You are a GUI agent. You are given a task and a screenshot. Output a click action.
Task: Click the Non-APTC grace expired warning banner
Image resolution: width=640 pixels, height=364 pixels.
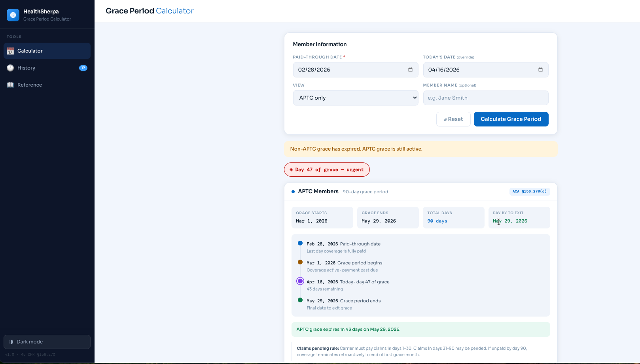(420, 149)
